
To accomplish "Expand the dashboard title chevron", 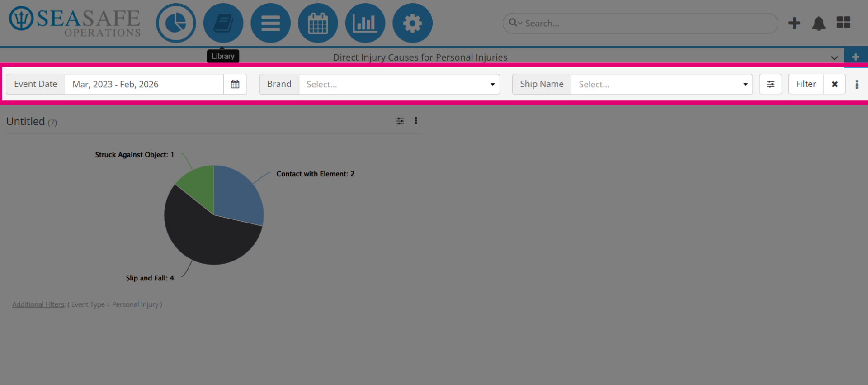I will click(x=835, y=58).
